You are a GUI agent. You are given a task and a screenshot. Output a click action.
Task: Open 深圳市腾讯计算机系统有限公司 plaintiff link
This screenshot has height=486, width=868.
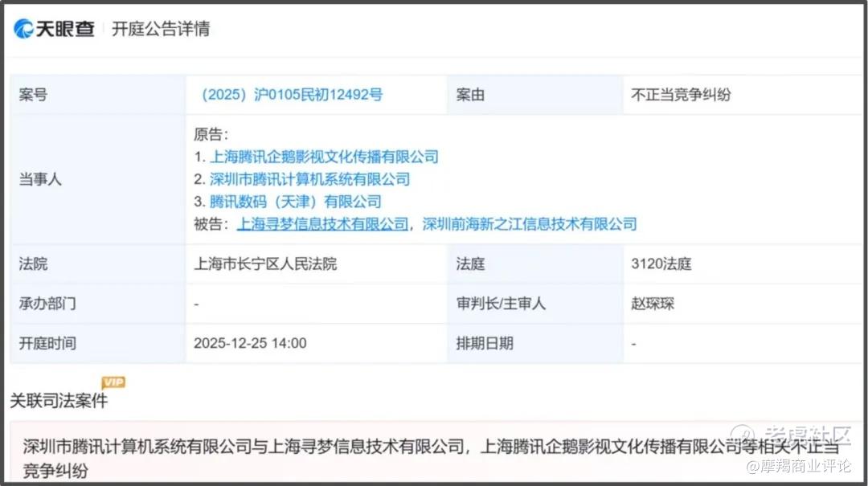coord(309,179)
